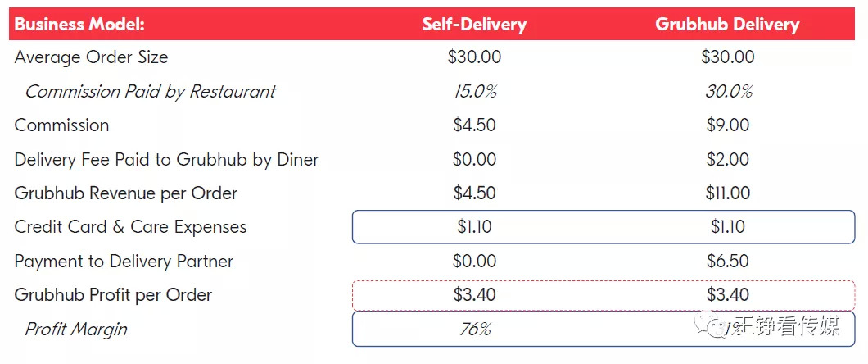Click the Business Model header label
Viewport: 868px width, 364px height.
pyautogui.click(x=79, y=24)
